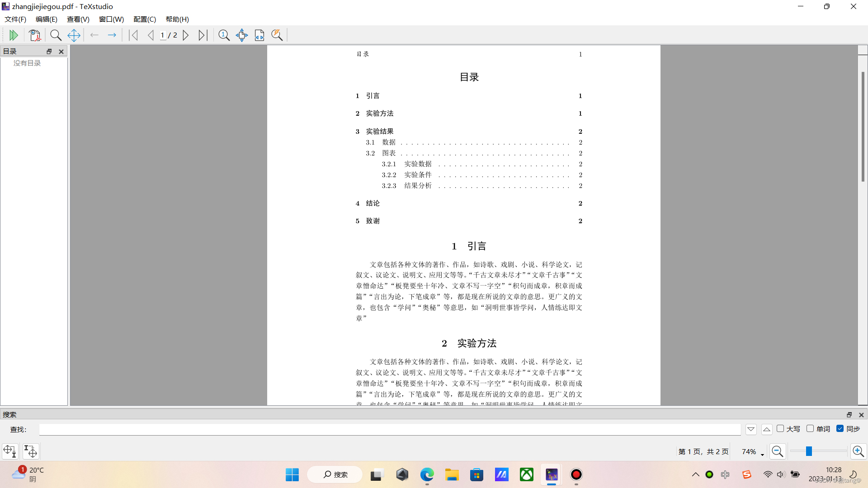Click the 查找 search input field

click(389, 429)
